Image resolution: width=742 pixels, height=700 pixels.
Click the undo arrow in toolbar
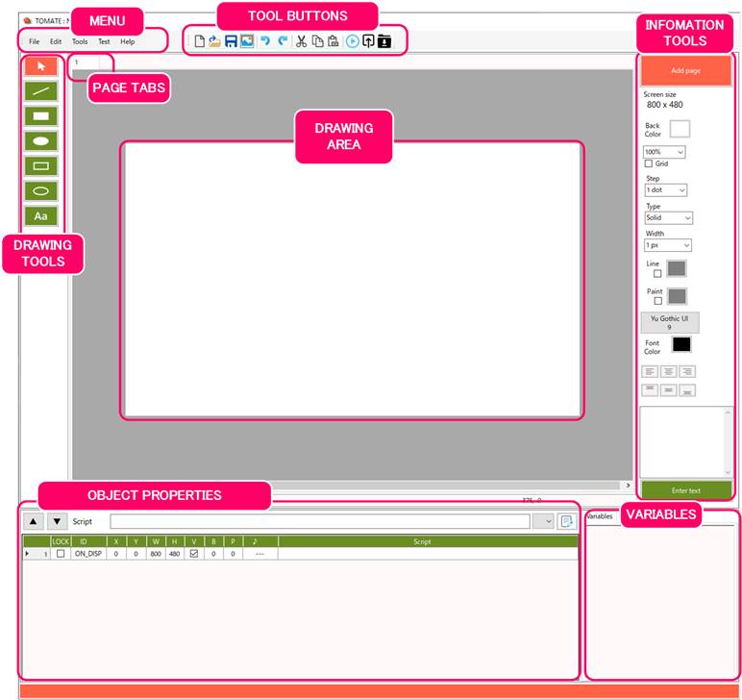click(265, 41)
